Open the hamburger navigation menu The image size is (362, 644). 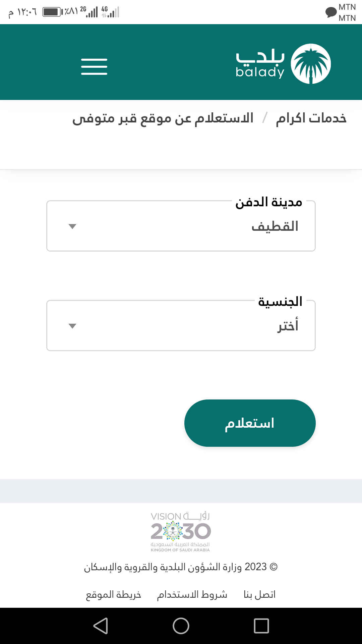tap(94, 66)
